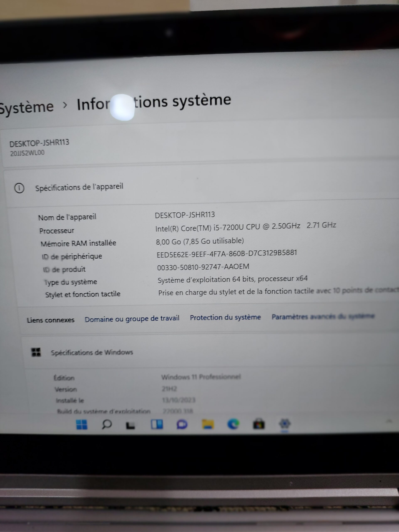Select device name value DESKTOP-JSHR113 in specs
The image size is (399, 532).
click(185, 215)
